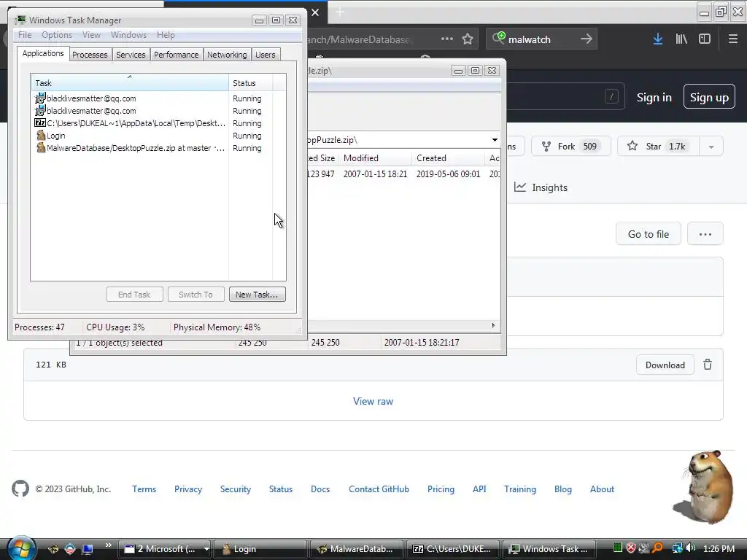Switch to Windows Task taskbar button
The image size is (747, 560).
tap(549, 549)
